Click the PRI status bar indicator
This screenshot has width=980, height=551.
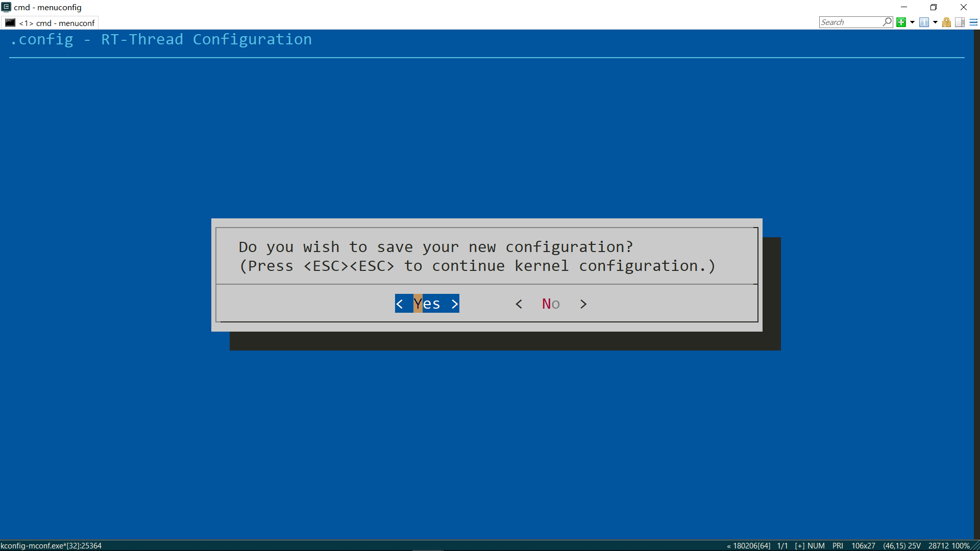[x=838, y=545]
